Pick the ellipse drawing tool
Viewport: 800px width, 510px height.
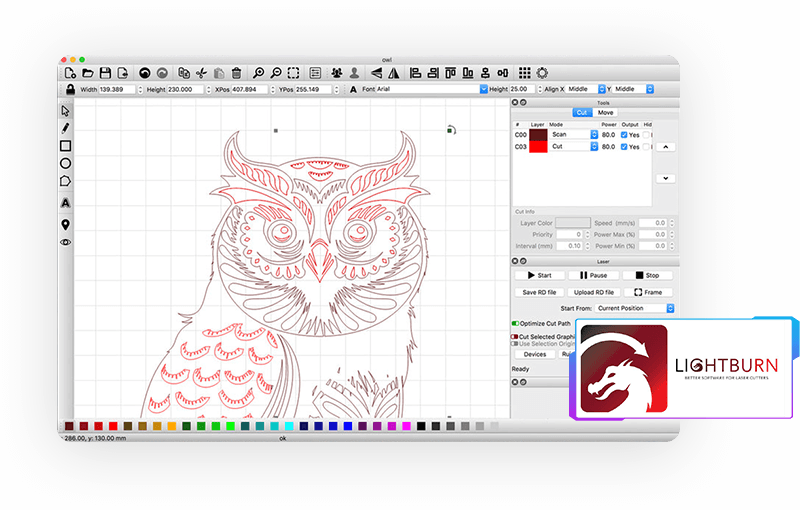(x=66, y=163)
